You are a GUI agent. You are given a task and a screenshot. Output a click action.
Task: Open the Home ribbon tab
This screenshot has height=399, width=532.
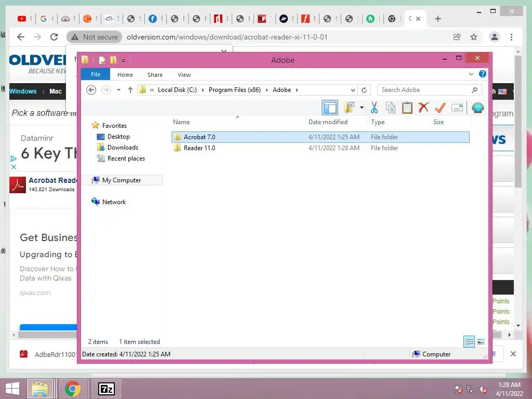point(125,75)
